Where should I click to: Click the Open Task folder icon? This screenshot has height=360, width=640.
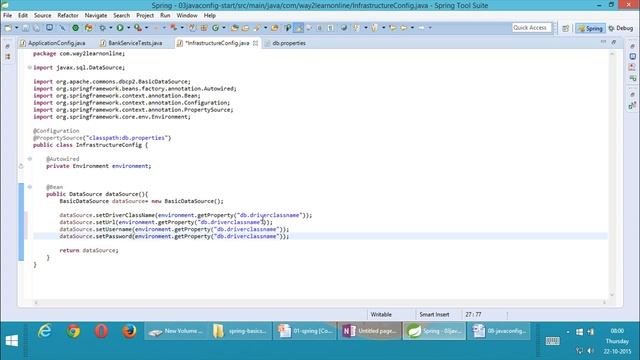pos(245,28)
